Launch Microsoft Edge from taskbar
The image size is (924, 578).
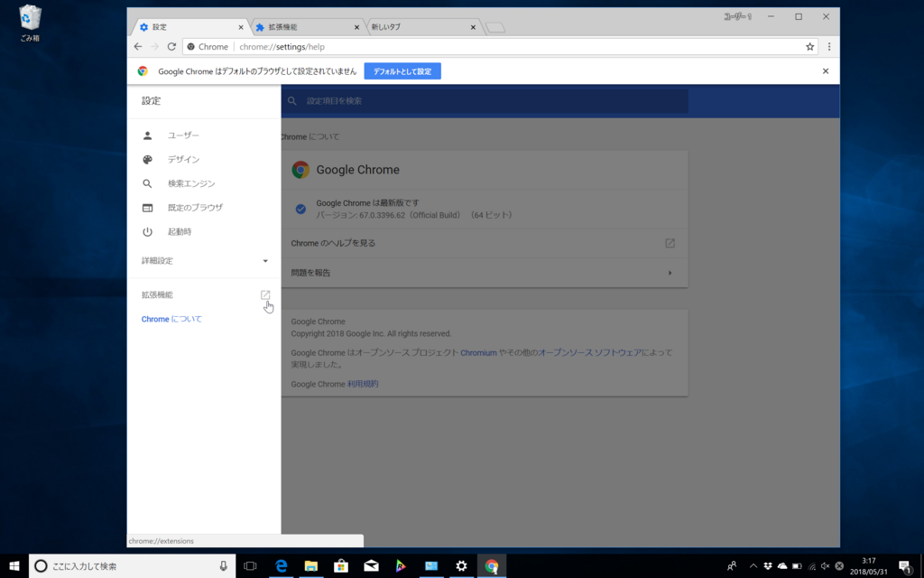point(282,566)
